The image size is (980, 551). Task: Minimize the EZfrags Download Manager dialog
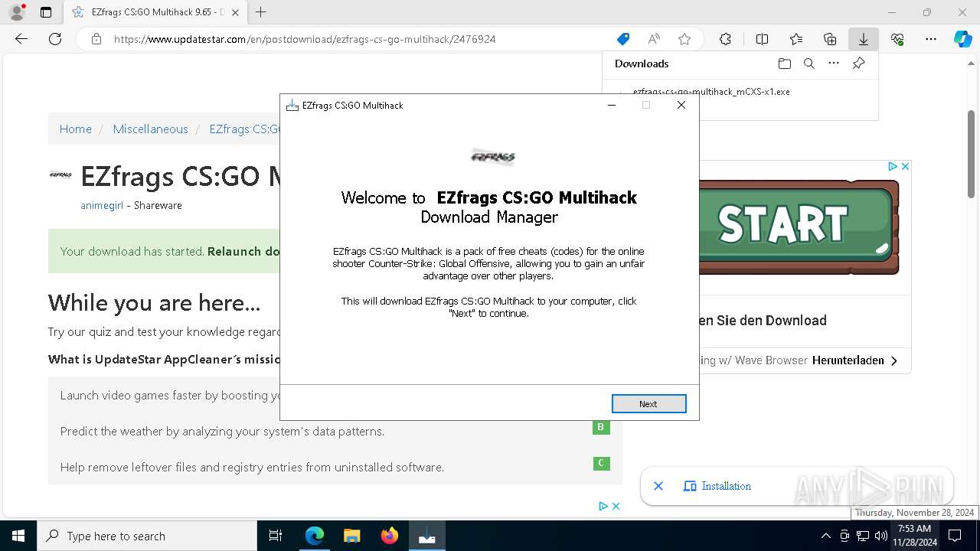coord(612,106)
